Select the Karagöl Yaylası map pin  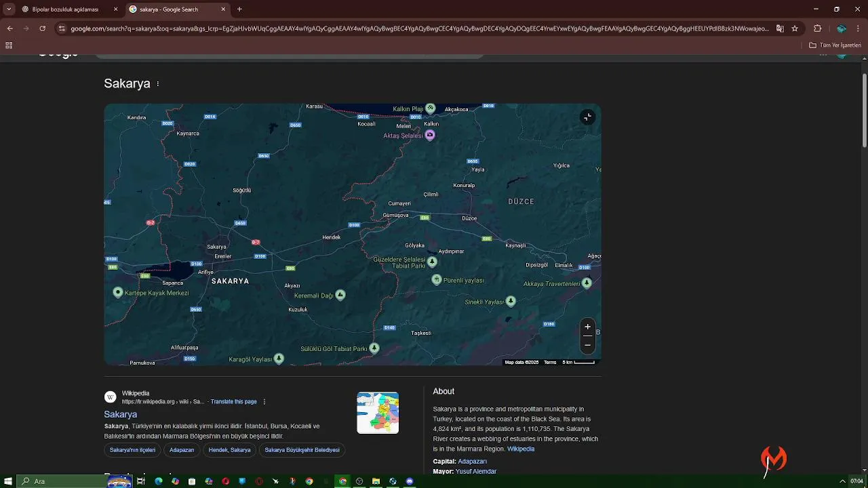278,359
